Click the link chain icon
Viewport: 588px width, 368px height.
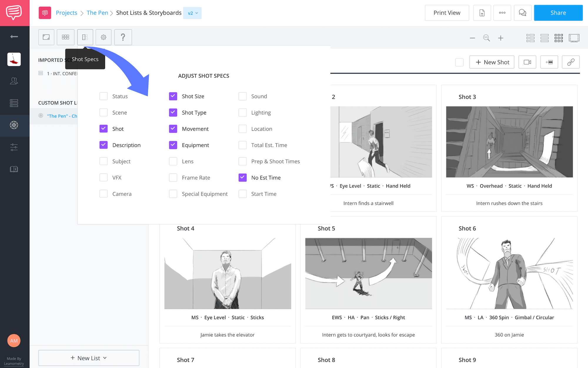pos(570,62)
